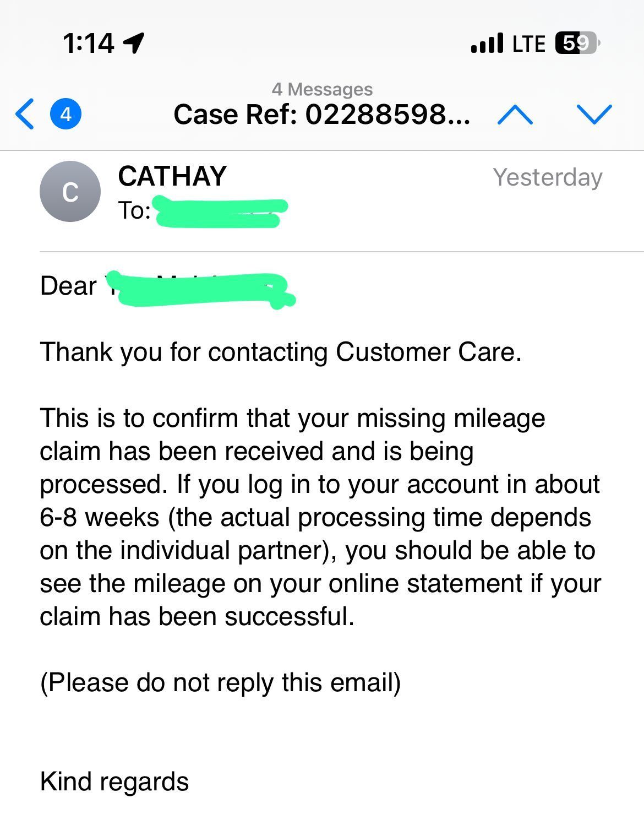Tap the "4 Messages" thread label

point(322,89)
